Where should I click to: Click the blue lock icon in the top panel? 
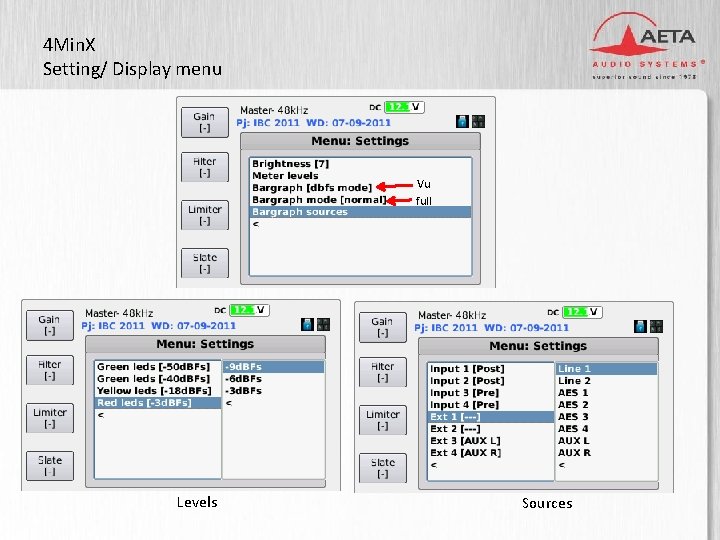(462, 121)
